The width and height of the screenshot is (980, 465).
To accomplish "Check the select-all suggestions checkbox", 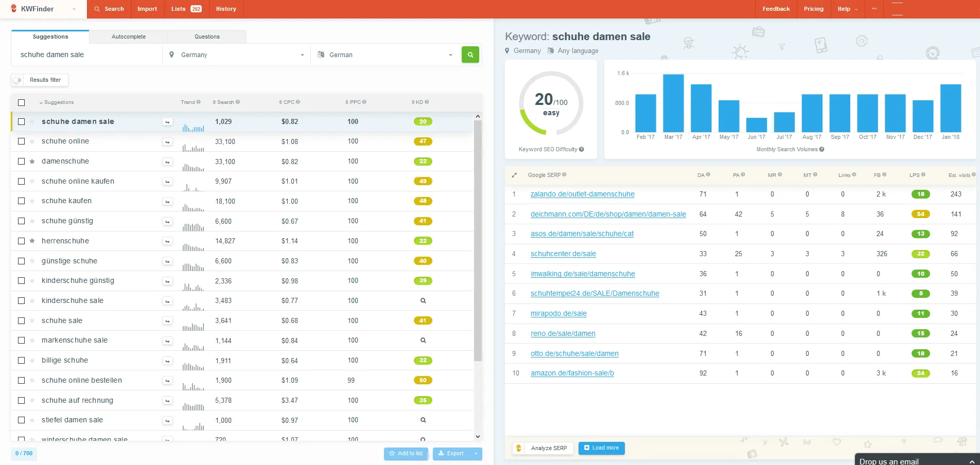I will [21, 102].
